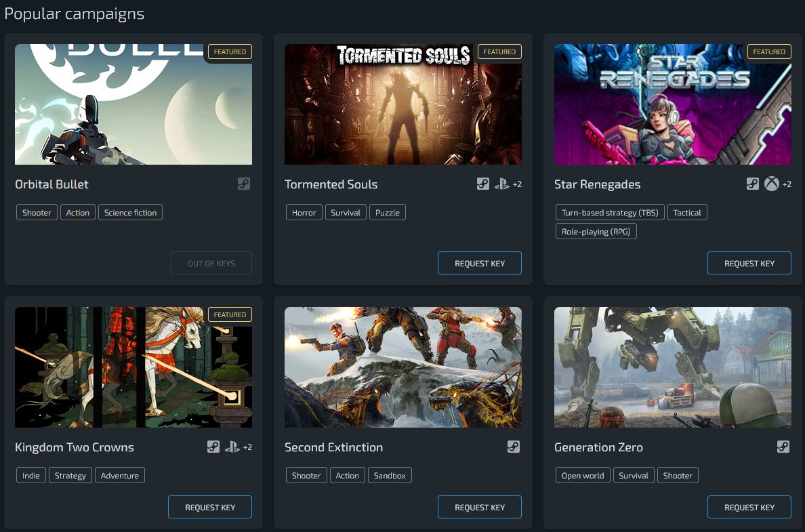Click Action tag on Second Extinction

[x=347, y=475]
